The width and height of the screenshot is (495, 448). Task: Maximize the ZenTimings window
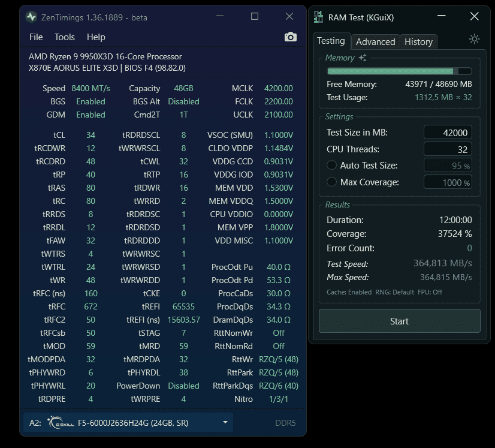255,16
